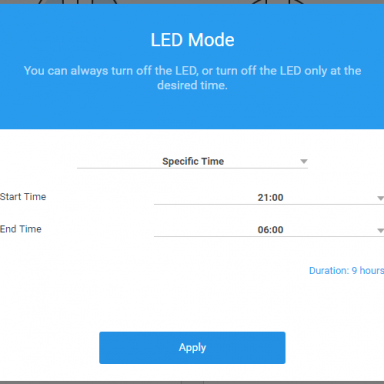The width and height of the screenshot is (384, 384).
Task: Click the arrow icon beside Specific Time
Action: (304, 161)
